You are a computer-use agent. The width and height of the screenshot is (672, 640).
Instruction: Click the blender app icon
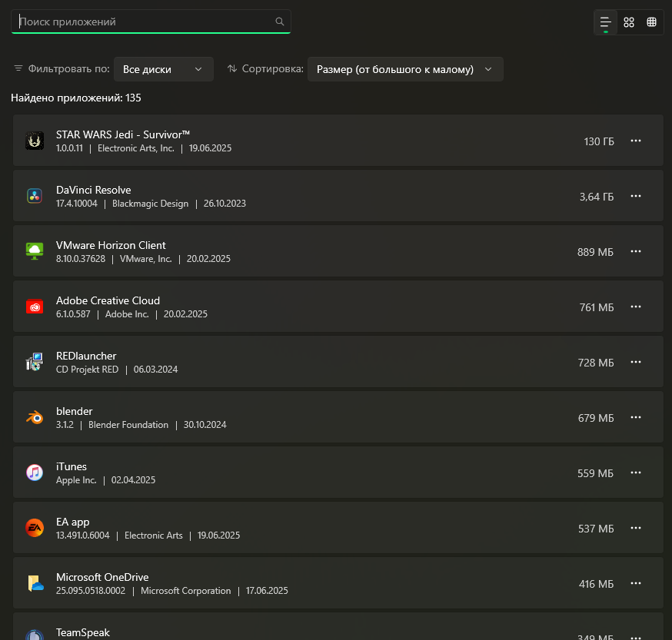coord(35,417)
